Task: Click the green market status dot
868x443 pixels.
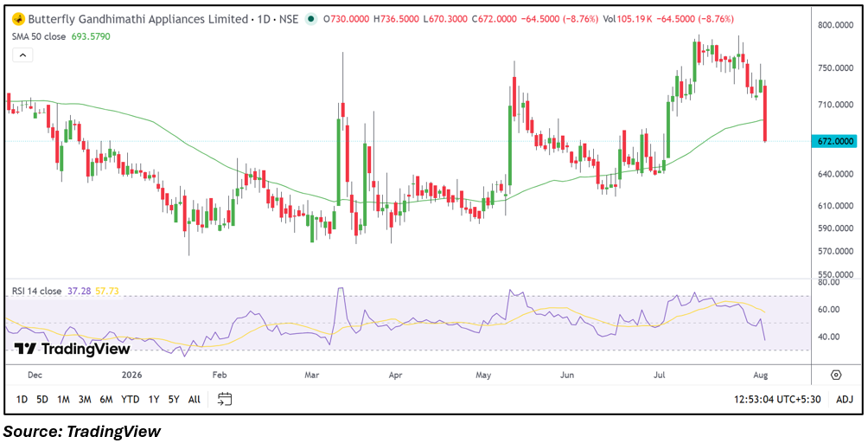Action: coord(311,19)
